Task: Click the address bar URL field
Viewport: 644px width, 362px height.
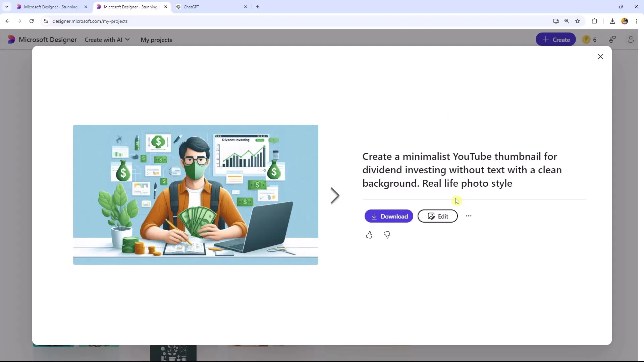Action: pyautogui.click(x=90, y=21)
